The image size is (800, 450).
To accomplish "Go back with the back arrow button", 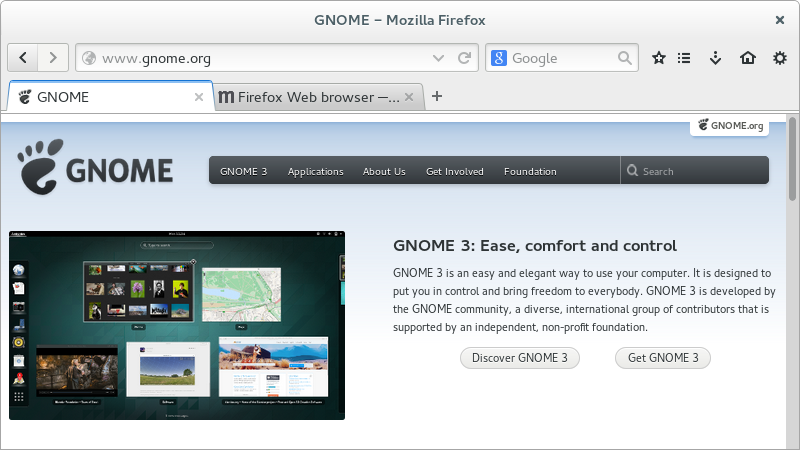I will click(23, 58).
